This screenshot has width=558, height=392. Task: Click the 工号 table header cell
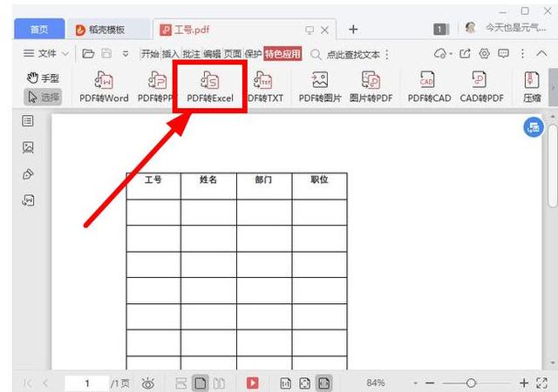tap(153, 186)
